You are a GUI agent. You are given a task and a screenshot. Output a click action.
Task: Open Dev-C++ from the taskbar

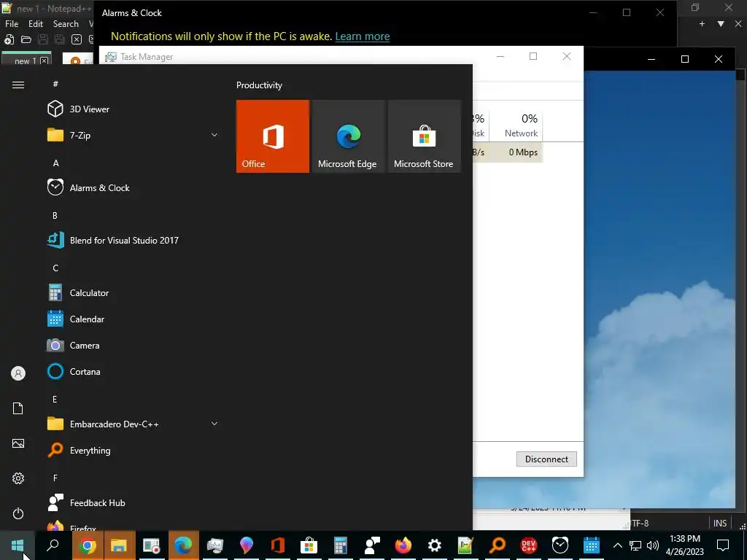(529, 545)
